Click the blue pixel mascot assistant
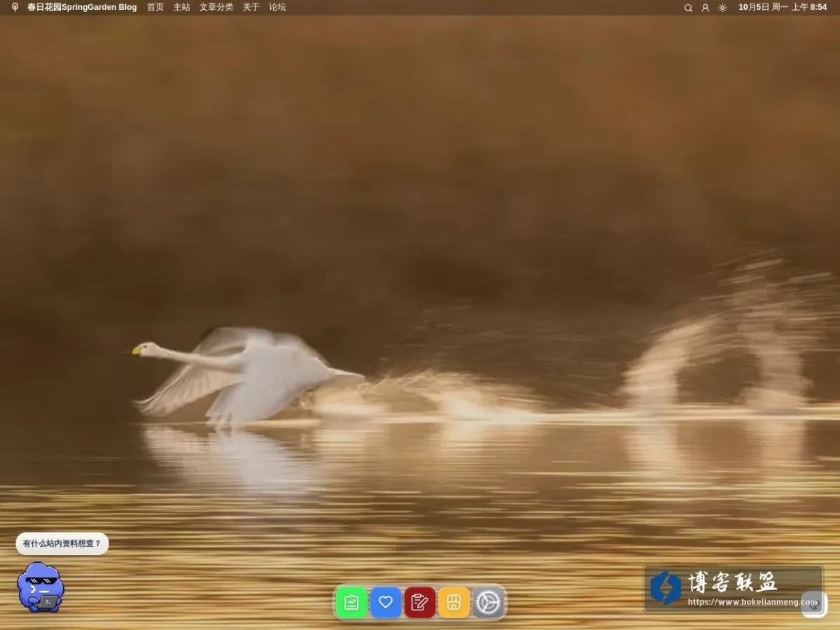Image resolution: width=840 pixels, height=630 pixels. (x=41, y=587)
